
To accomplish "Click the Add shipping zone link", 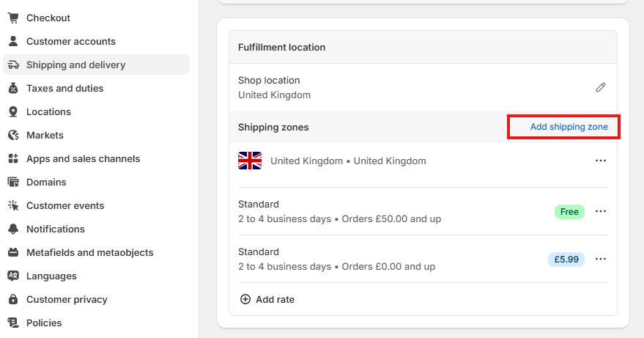I will 569,127.
